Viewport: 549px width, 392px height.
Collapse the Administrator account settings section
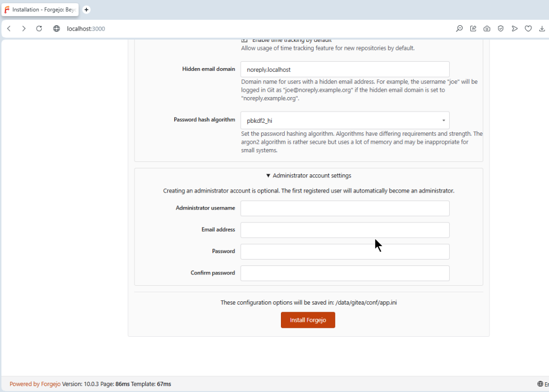click(x=308, y=175)
